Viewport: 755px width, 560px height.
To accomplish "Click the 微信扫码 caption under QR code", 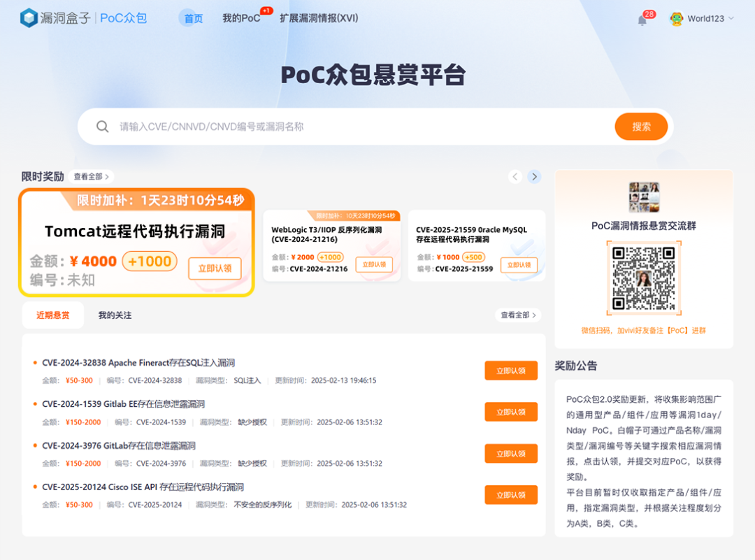I will click(x=644, y=330).
